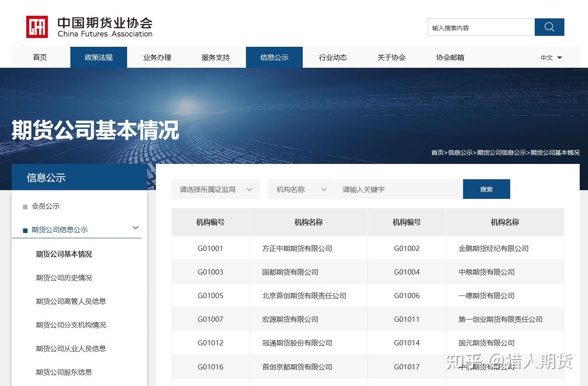The height and width of the screenshot is (386, 588).
Task: Select 期货公司从业人员信息 in the sidebar
Action: [x=71, y=348]
